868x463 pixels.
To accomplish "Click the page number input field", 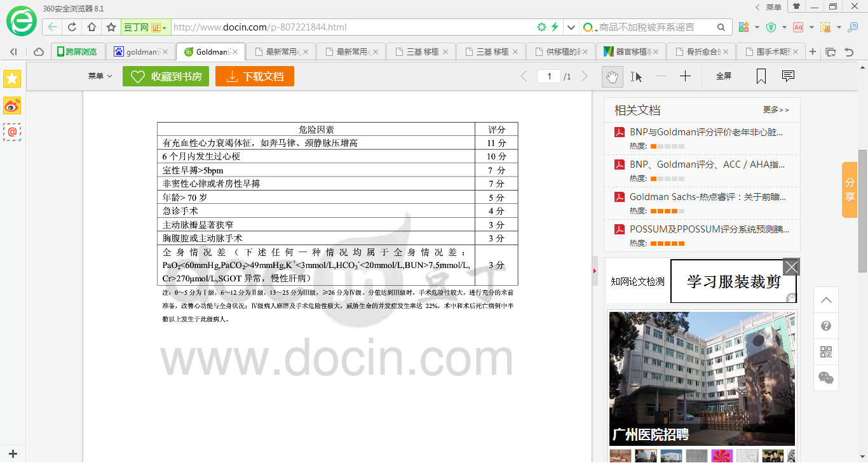I will (x=549, y=75).
